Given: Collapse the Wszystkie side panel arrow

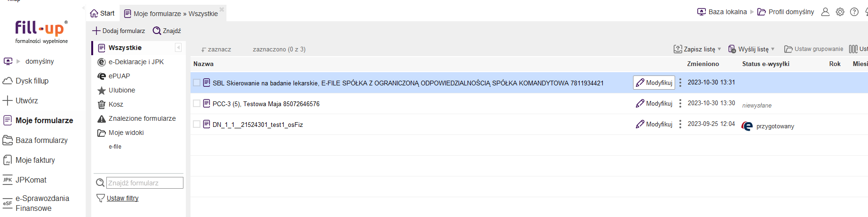Looking at the screenshot, I should 178,47.
